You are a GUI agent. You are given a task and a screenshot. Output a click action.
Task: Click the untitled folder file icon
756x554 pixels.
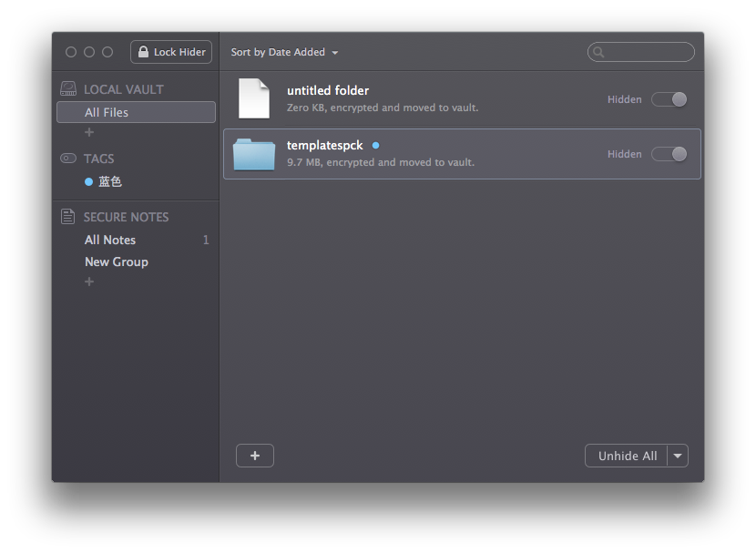[x=254, y=98]
